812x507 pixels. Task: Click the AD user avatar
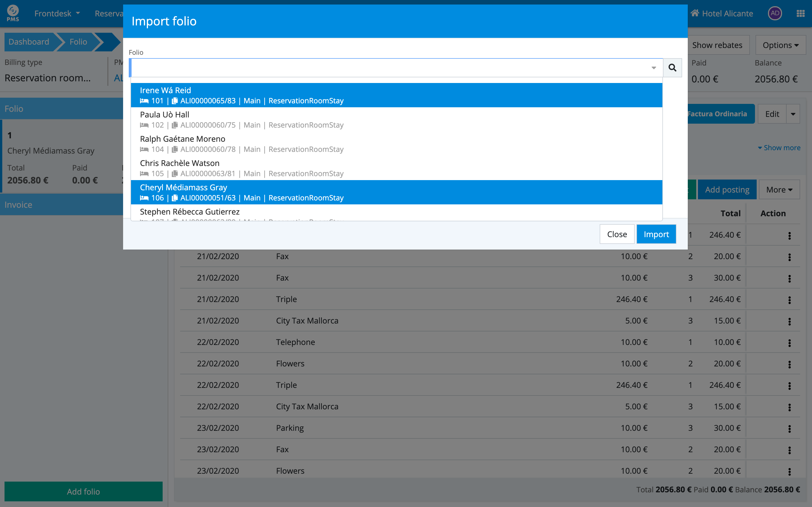[x=774, y=14]
